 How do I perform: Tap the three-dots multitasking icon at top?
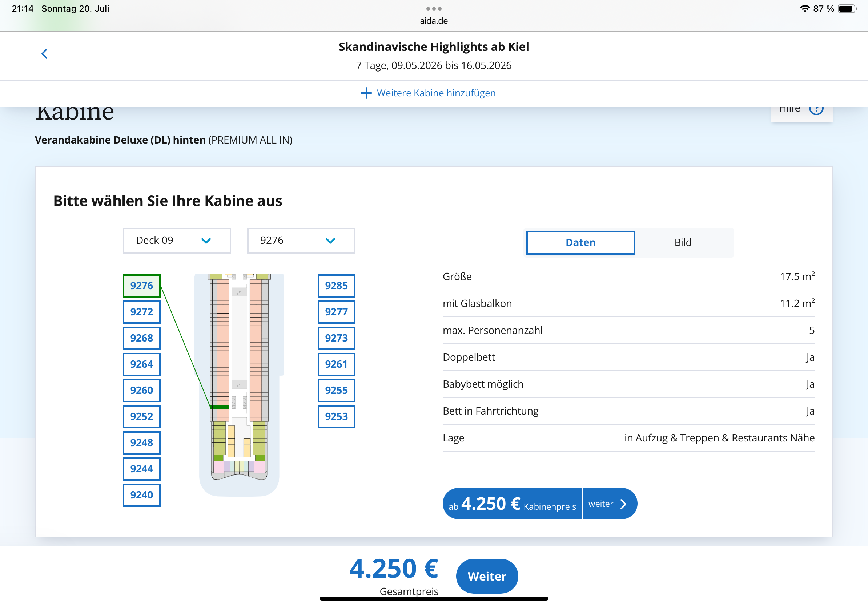[x=434, y=8]
